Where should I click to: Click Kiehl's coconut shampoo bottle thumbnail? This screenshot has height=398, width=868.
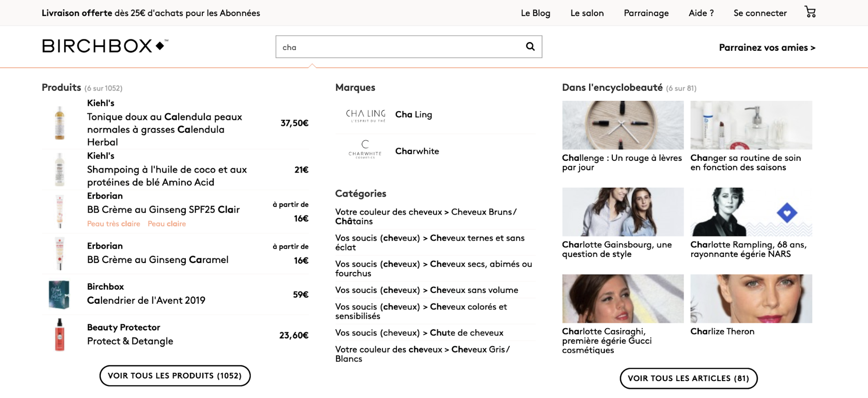60,169
